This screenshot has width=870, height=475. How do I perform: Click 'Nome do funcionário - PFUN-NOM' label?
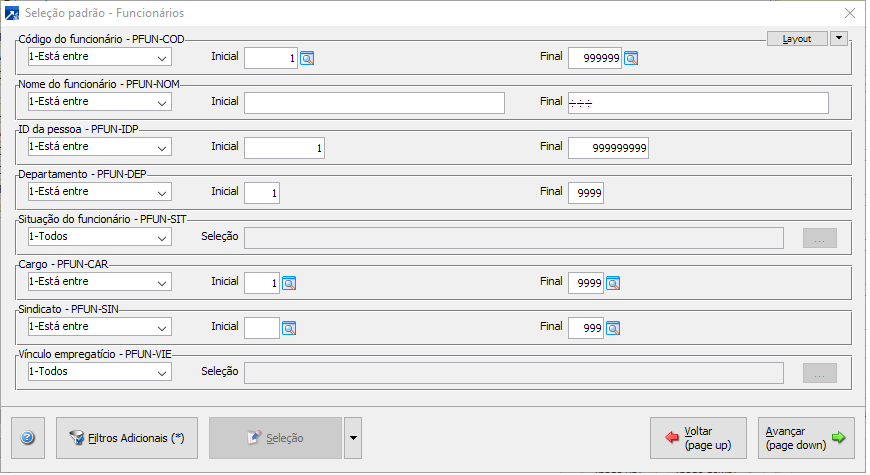pos(99,84)
